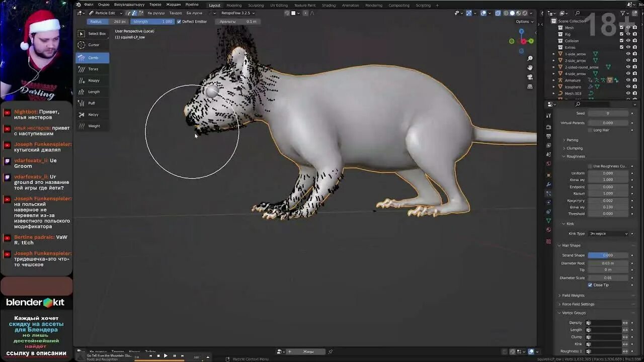The width and height of the screenshot is (644, 362).
Task: Toggle Deflect Emitter checkbox
Action: (179, 22)
